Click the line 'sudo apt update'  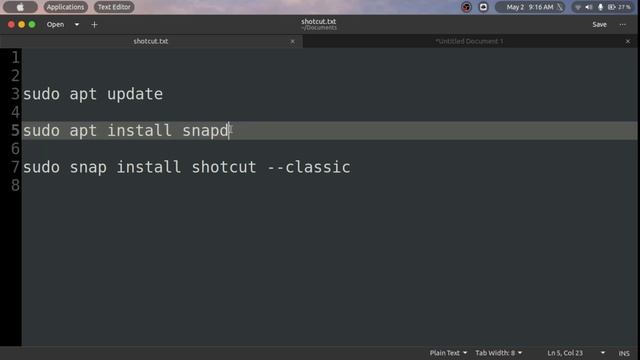[x=93, y=94]
